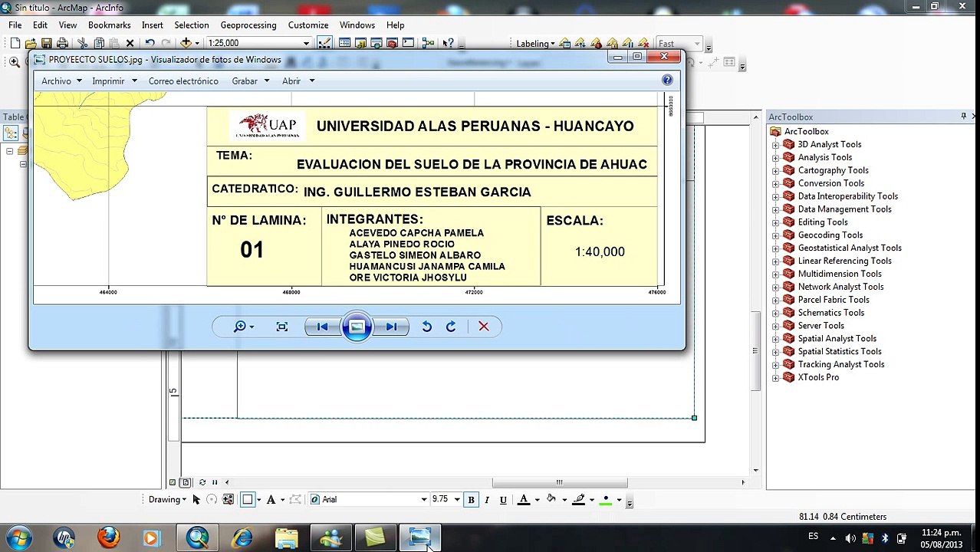Image resolution: width=980 pixels, height=552 pixels.
Task: Open the Label Manager icon
Action: click(x=565, y=44)
